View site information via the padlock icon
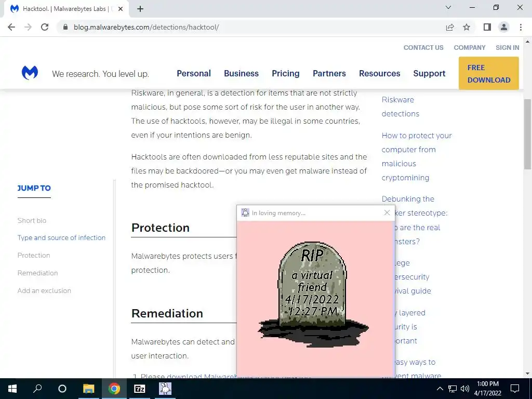532x399 pixels. click(65, 27)
